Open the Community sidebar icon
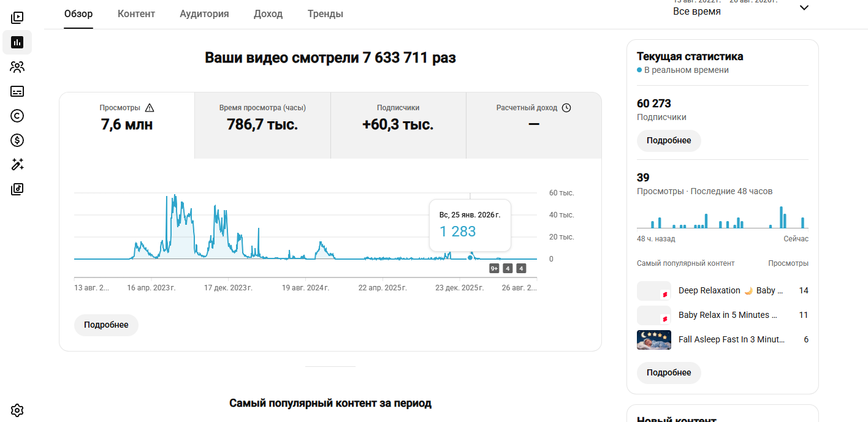The image size is (868, 422). click(17, 67)
